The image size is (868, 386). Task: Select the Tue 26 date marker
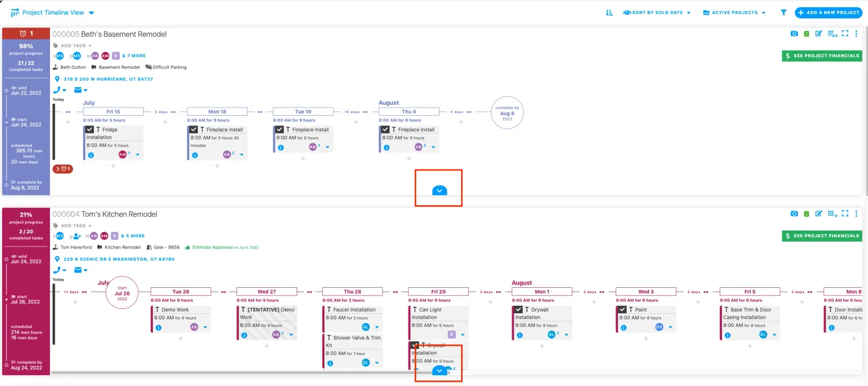point(181,292)
